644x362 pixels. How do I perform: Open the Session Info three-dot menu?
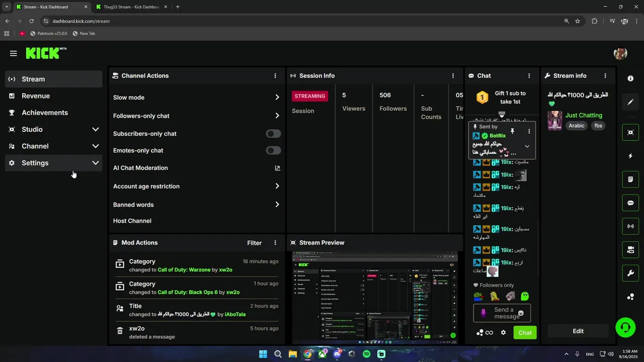tap(453, 76)
